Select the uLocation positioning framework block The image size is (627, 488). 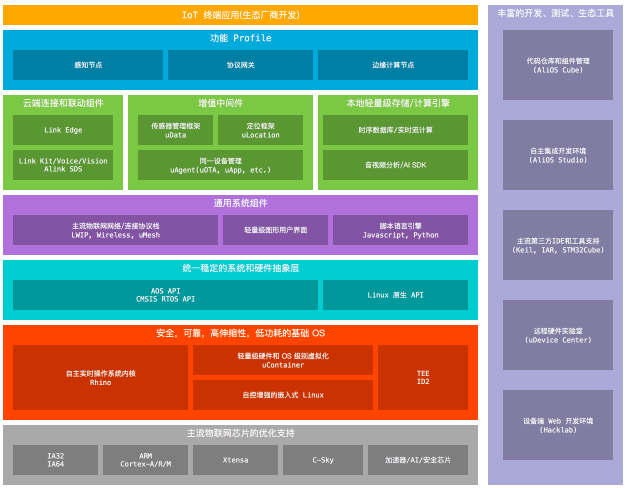tap(260, 130)
